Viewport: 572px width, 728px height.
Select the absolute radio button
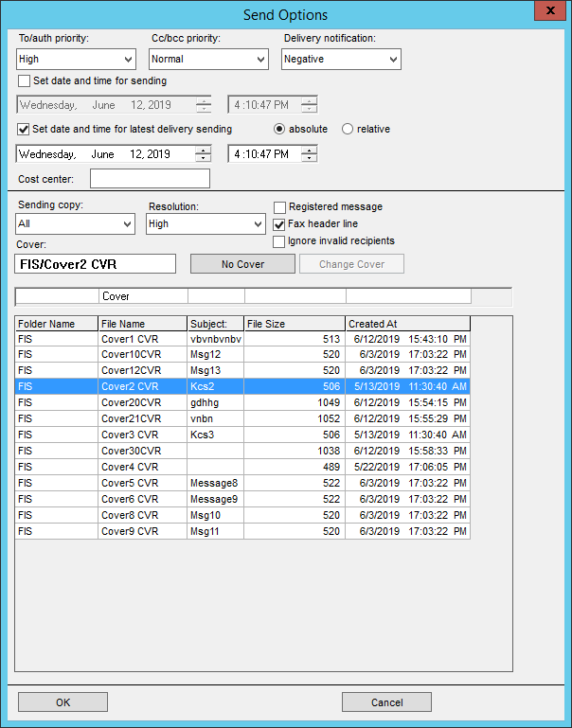[x=280, y=129]
